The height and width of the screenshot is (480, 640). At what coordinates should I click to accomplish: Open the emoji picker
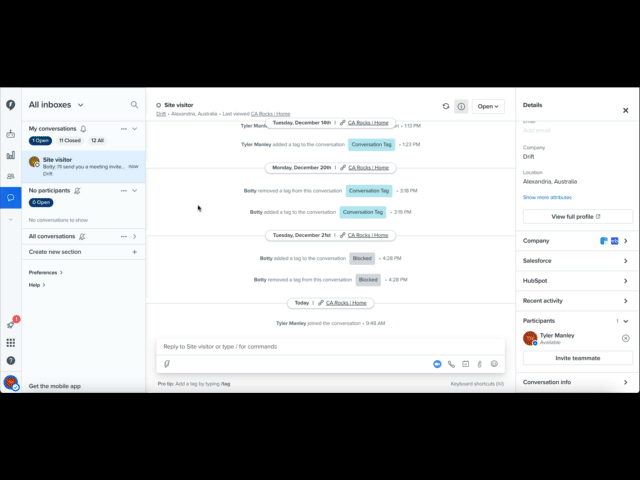(494, 364)
